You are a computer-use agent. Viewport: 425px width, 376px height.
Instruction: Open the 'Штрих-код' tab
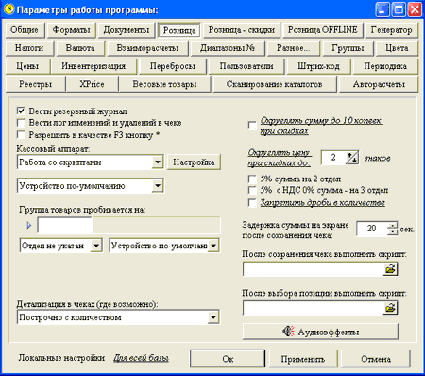point(318,66)
